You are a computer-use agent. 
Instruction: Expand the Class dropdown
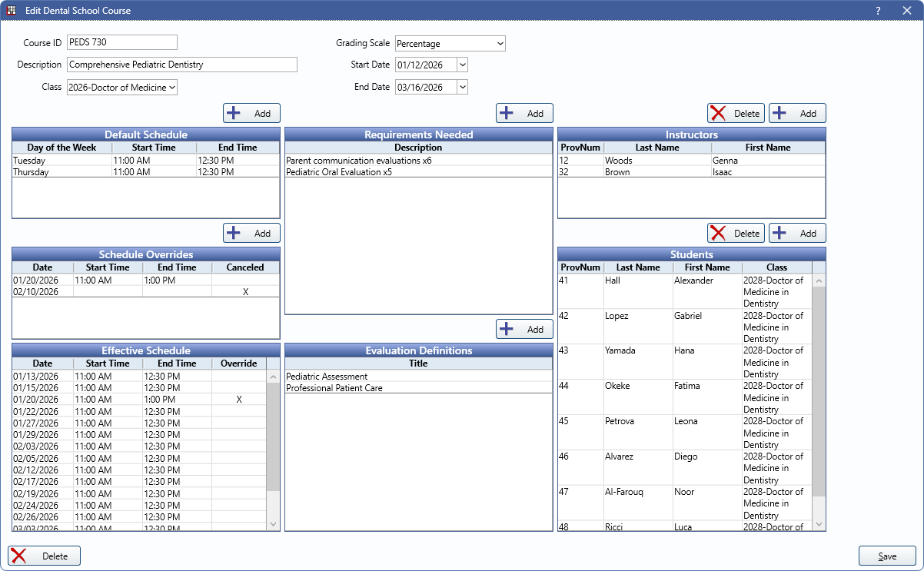(122, 88)
